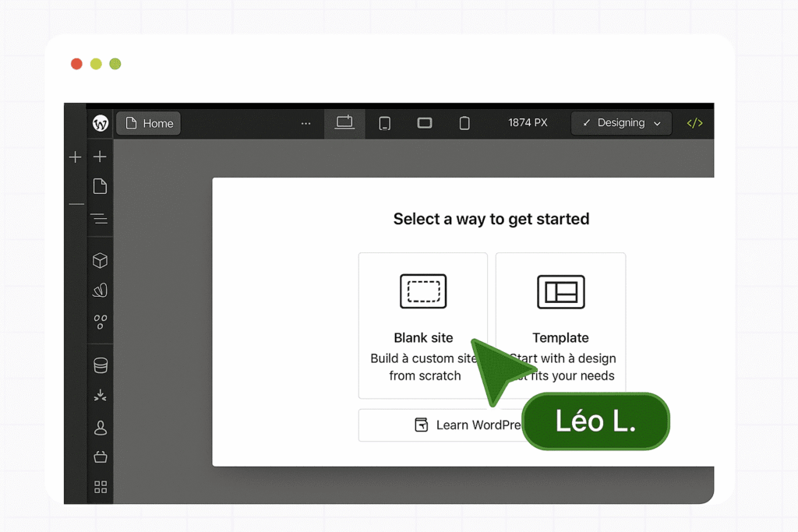798x532 pixels.
Task: Open the style swatches icon in sidebar
Action: (100, 291)
